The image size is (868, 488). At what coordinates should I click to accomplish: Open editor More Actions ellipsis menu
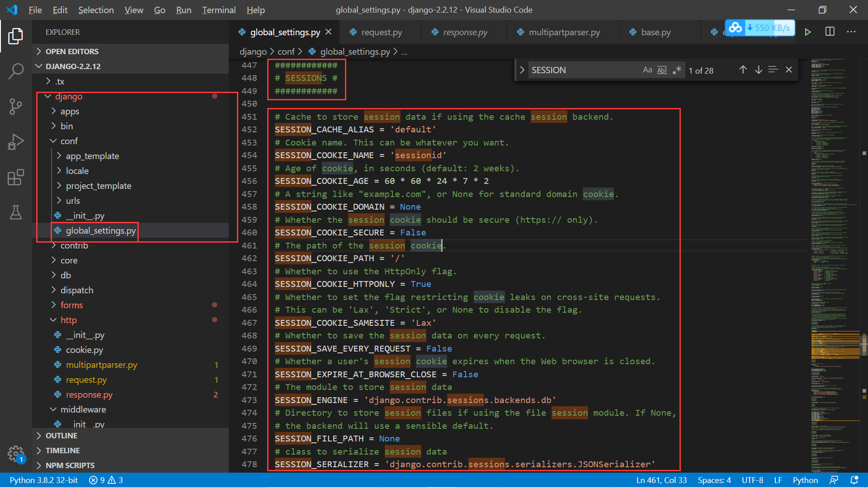[851, 32]
